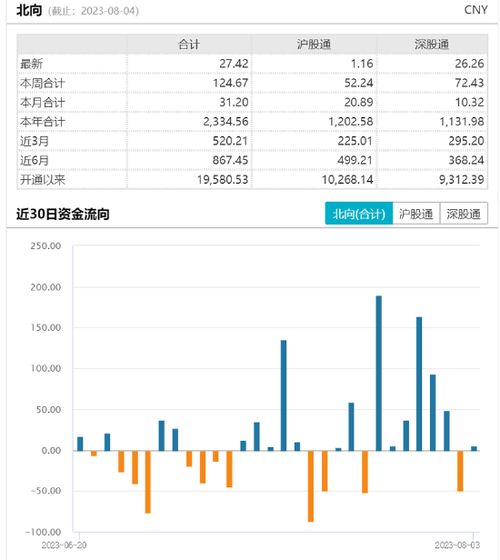Click the CNY currency label
This screenshot has height=560, width=500.
(x=476, y=10)
